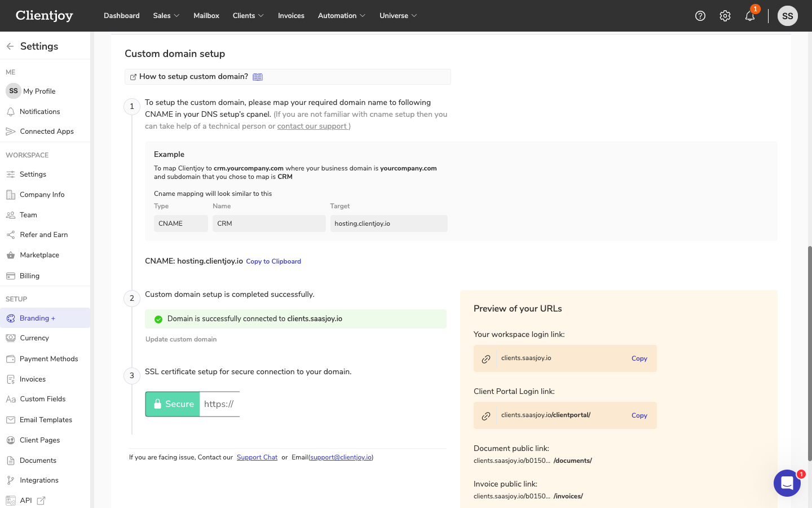Switch to the Mailbox section
The image size is (812, 508).
[x=206, y=15]
